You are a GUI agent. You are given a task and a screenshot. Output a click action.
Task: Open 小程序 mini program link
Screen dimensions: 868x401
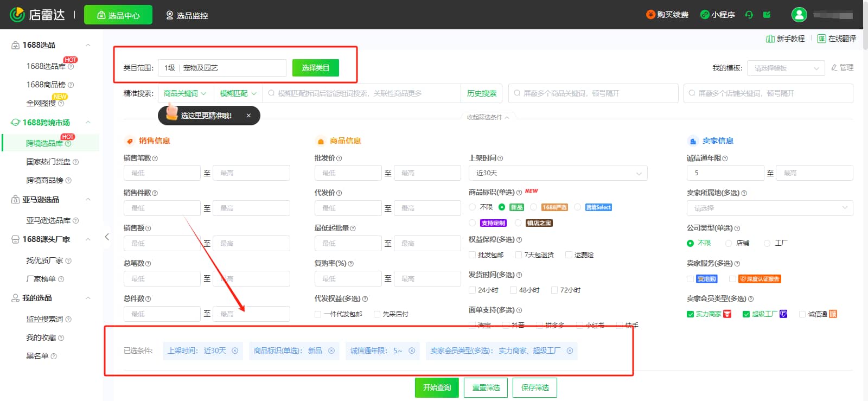[718, 15]
